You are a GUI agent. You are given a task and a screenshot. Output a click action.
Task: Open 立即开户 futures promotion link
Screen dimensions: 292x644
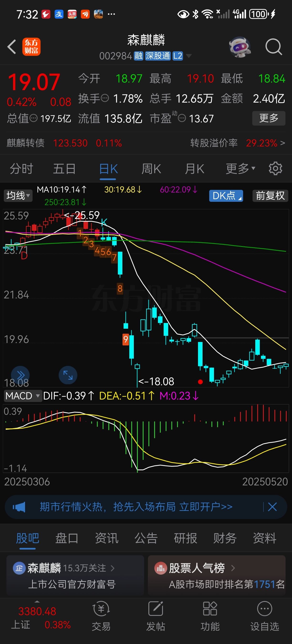tap(206, 507)
